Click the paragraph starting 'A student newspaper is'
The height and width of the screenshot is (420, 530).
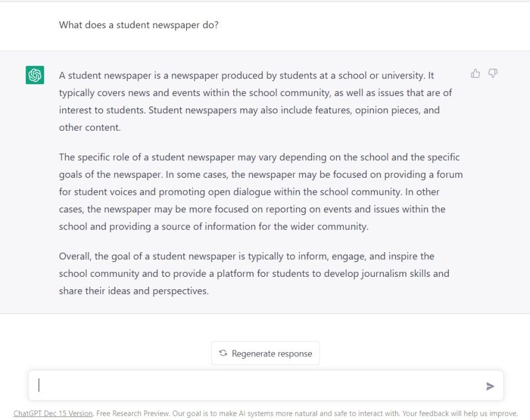click(x=255, y=101)
